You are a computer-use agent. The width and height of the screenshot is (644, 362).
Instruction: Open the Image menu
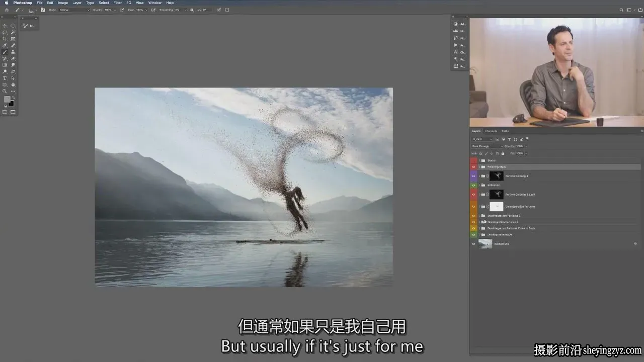[x=63, y=3]
